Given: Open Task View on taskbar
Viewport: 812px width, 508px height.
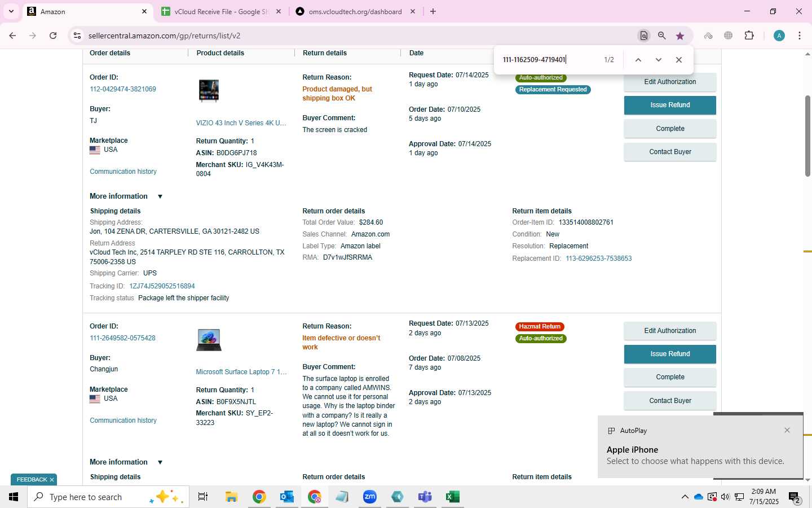Looking at the screenshot, I should [203, 497].
